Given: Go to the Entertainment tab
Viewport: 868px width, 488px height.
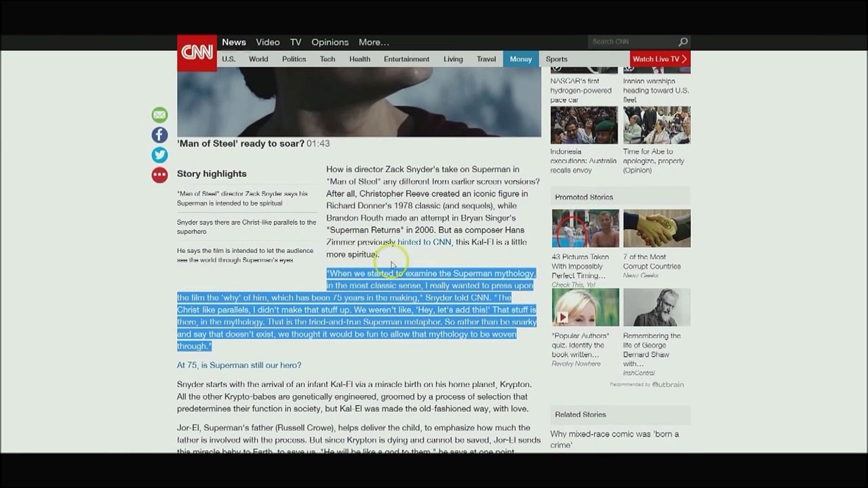Looking at the screenshot, I should coord(407,59).
